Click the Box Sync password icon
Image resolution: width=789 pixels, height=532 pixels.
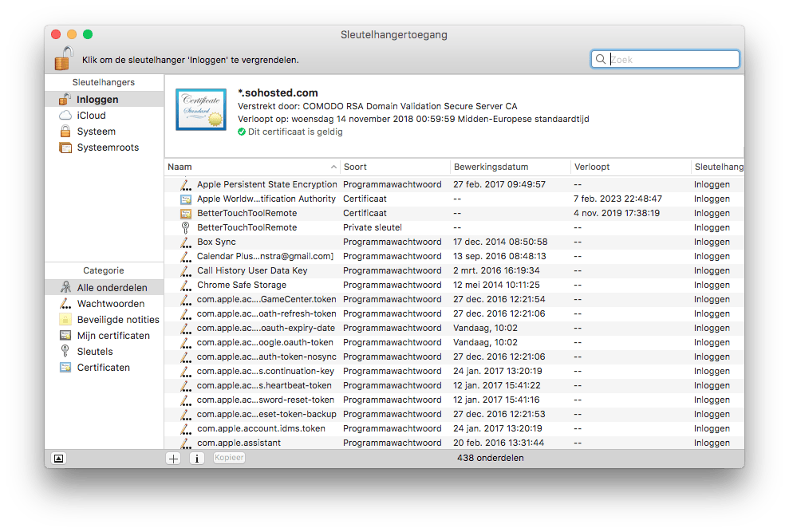tap(186, 242)
